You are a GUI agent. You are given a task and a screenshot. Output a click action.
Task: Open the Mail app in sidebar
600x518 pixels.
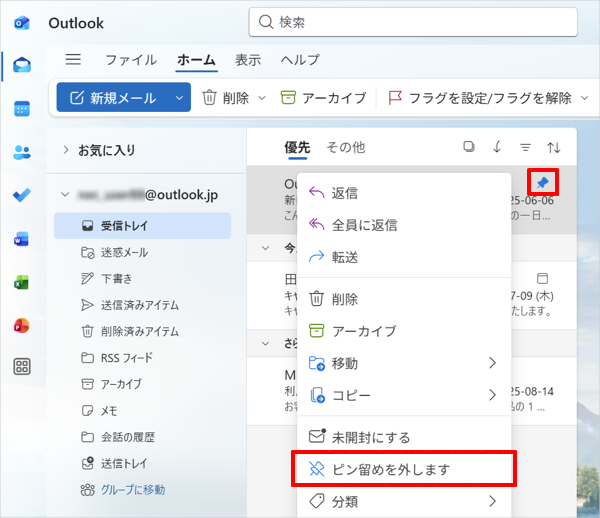pyautogui.click(x=22, y=65)
